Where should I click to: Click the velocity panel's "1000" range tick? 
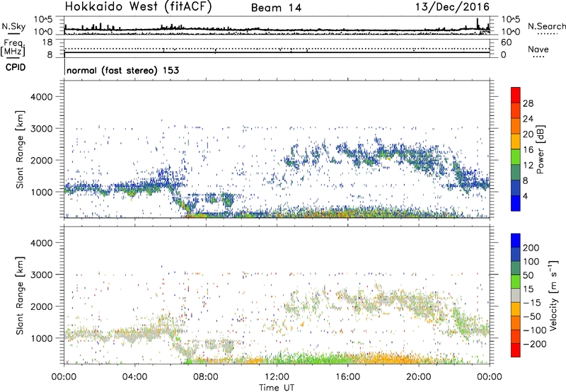[x=42, y=338]
